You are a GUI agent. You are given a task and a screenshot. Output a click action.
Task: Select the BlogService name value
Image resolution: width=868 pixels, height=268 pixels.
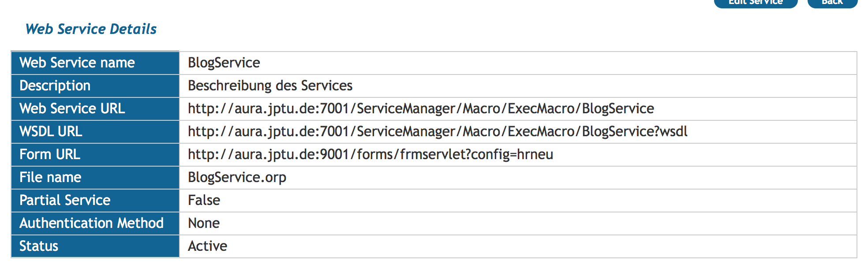tap(224, 63)
